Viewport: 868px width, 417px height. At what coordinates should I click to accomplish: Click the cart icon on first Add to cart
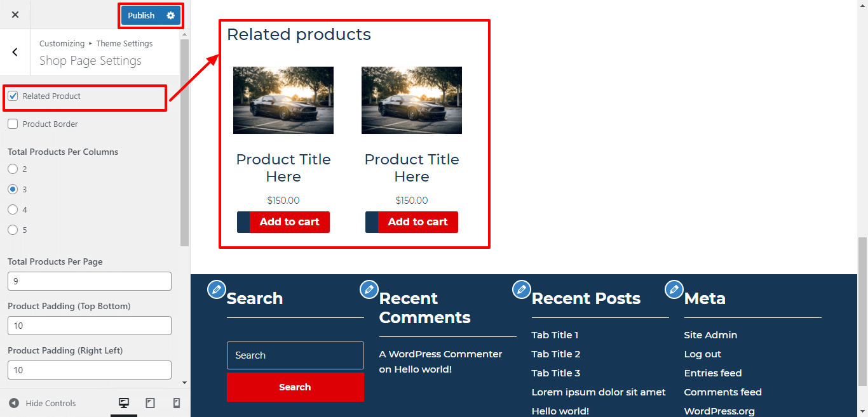243,222
